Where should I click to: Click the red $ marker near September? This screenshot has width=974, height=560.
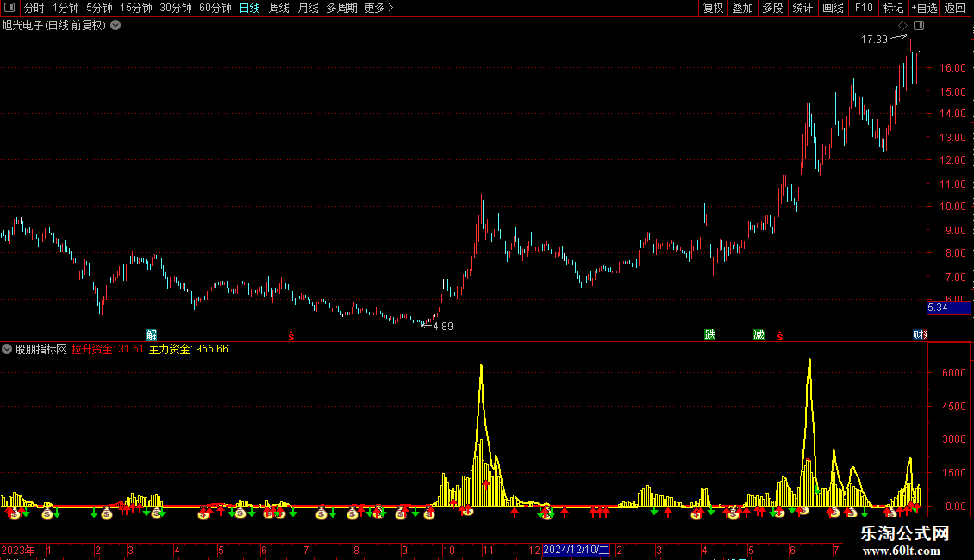click(x=290, y=336)
